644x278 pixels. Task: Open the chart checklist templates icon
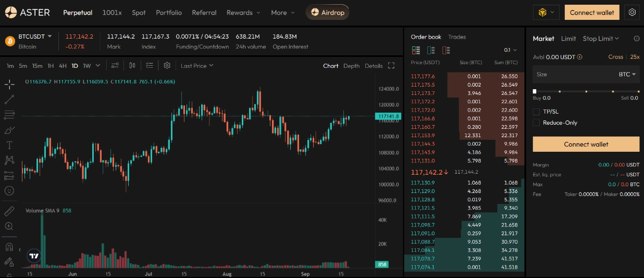(150, 66)
